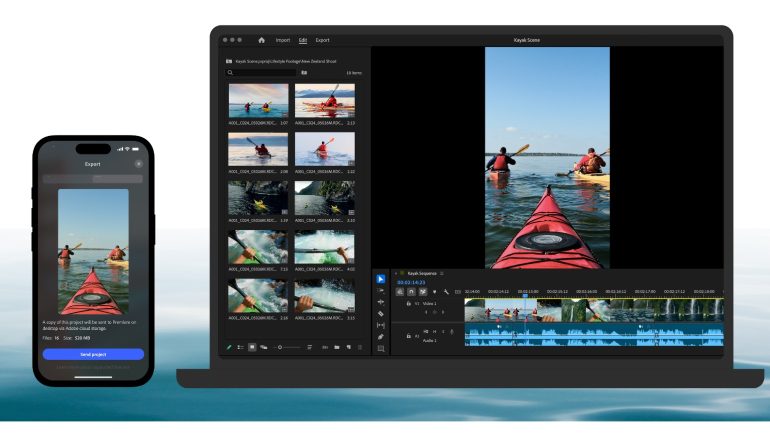Image resolution: width=770 pixels, height=433 pixels.
Task: Switch to the Export tab
Action: click(x=322, y=40)
